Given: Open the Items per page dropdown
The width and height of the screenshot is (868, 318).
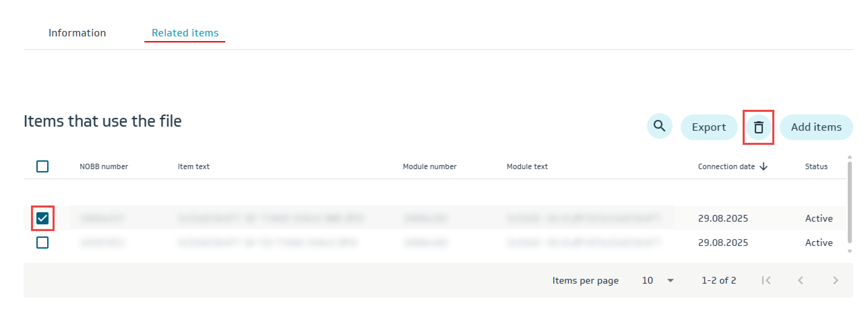Looking at the screenshot, I should pyautogui.click(x=657, y=280).
